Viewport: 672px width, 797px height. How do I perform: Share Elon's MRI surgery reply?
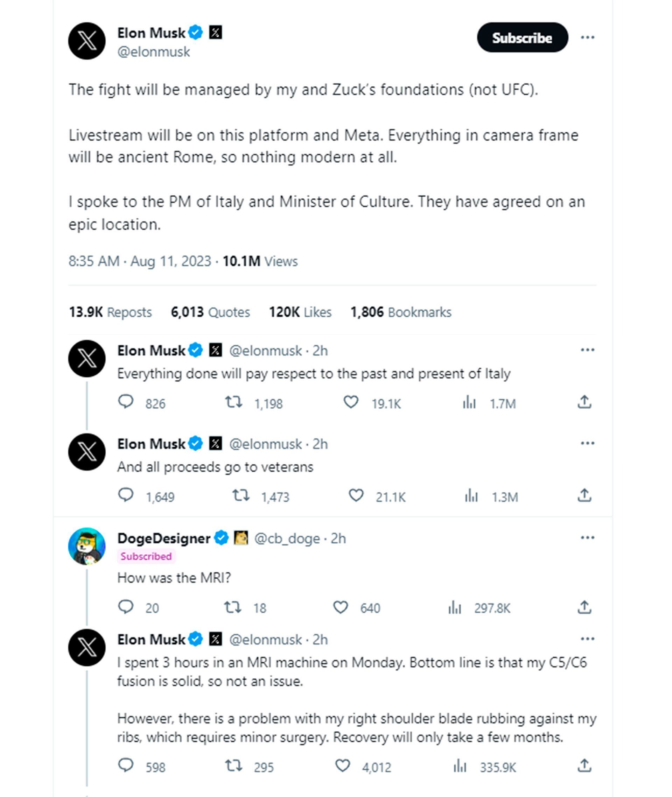pyautogui.click(x=584, y=766)
